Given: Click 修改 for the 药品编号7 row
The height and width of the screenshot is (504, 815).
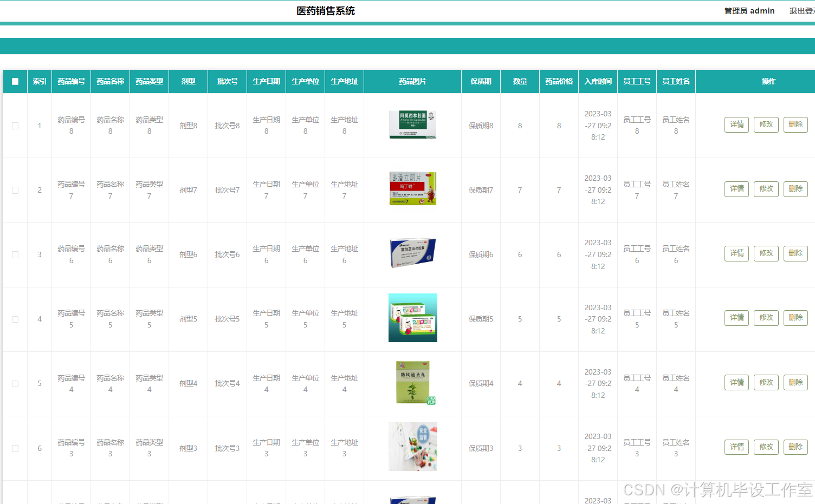Looking at the screenshot, I should pyautogui.click(x=766, y=189).
